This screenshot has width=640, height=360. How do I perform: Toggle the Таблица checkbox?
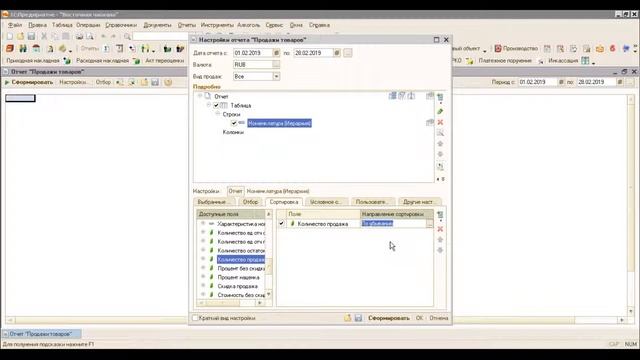[216, 105]
